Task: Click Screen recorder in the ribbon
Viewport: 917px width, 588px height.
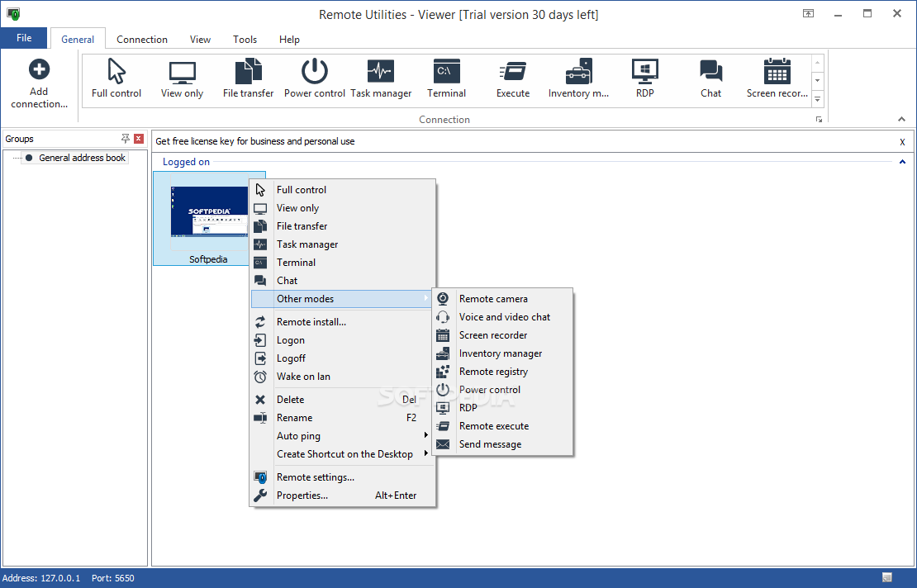Action: coord(777,78)
